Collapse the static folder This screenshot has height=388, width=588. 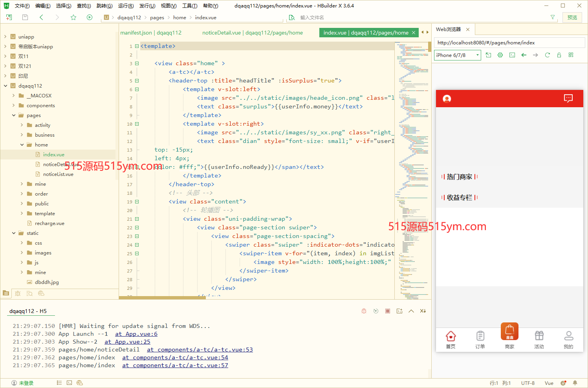14,233
